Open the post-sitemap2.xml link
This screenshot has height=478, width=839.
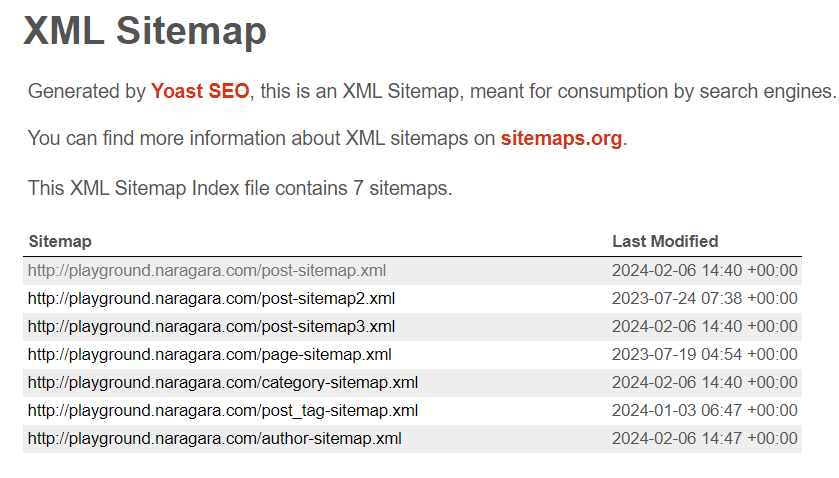click(211, 298)
